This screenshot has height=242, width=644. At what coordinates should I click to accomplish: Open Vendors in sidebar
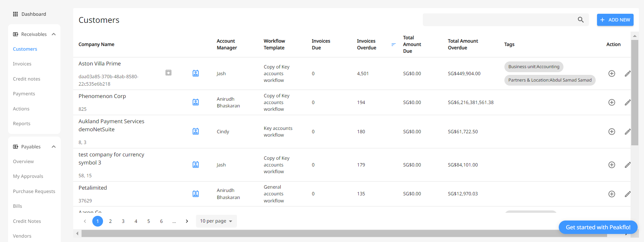tap(22, 236)
